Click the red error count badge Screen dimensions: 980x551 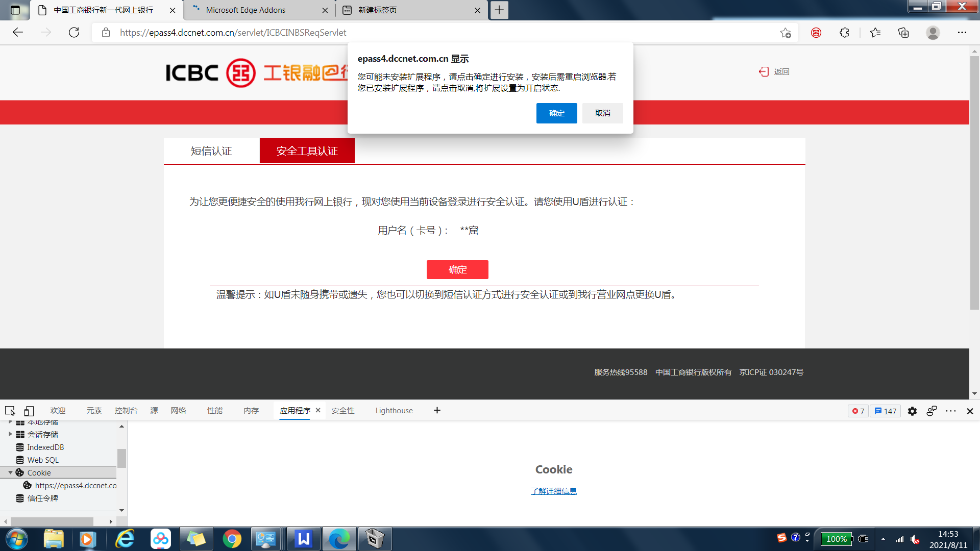tap(858, 411)
